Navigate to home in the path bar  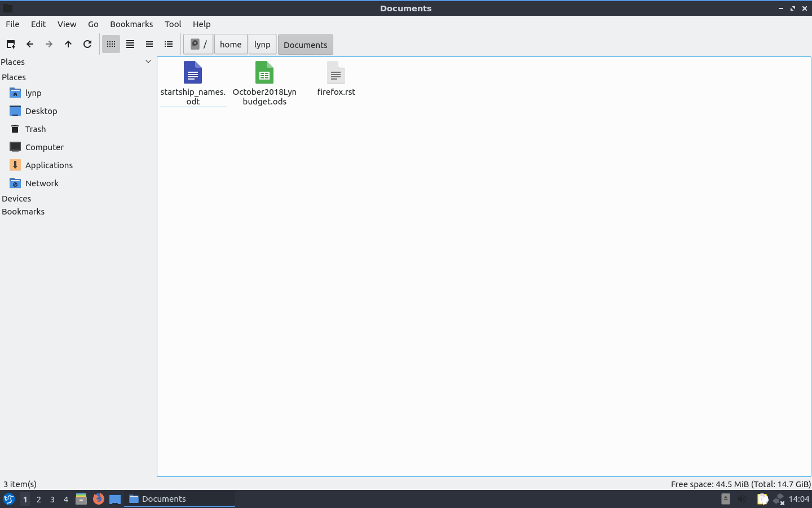pyautogui.click(x=231, y=45)
